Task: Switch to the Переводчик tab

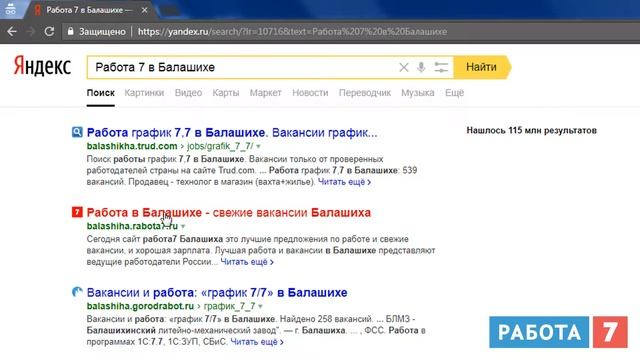Action: (x=365, y=93)
